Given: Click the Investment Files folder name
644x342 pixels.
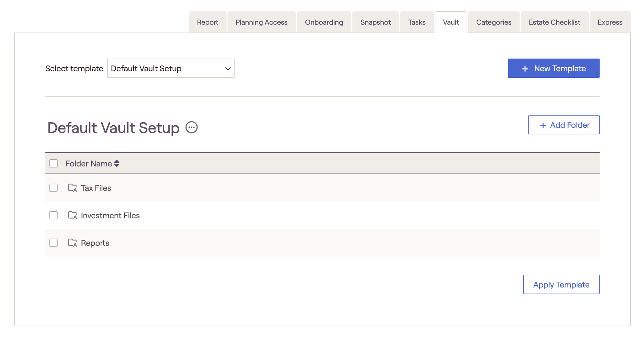Looking at the screenshot, I should click(110, 216).
